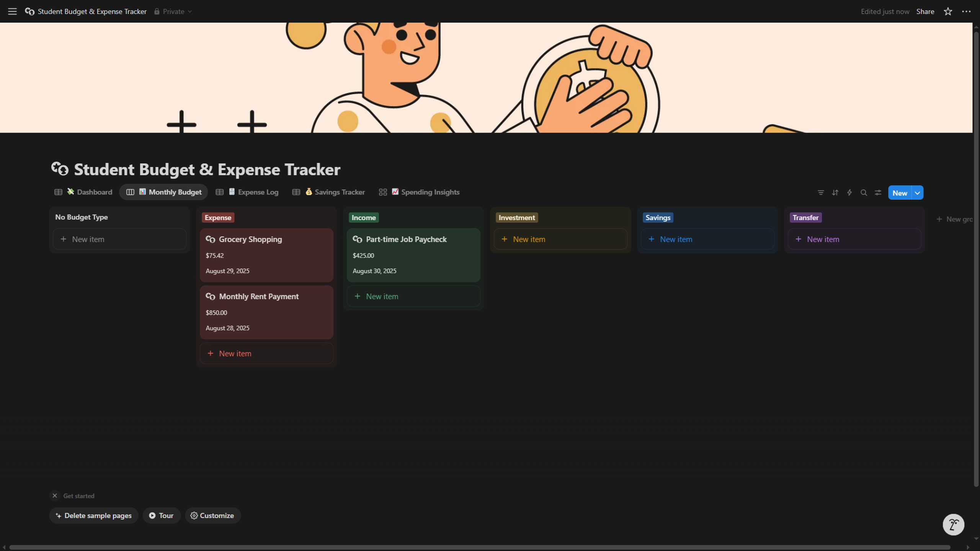Expand the Private visibility dropdown
980x551 pixels.
[x=173, y=11]
